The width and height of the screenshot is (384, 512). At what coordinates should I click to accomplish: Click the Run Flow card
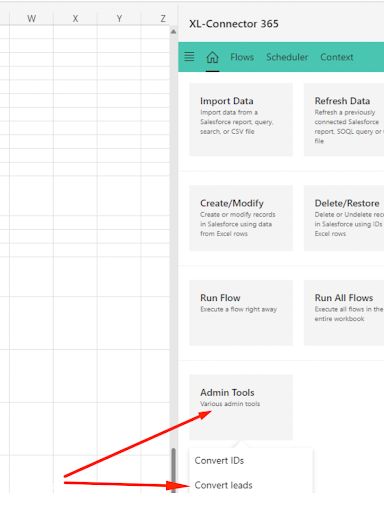click(x=241, y=313)
